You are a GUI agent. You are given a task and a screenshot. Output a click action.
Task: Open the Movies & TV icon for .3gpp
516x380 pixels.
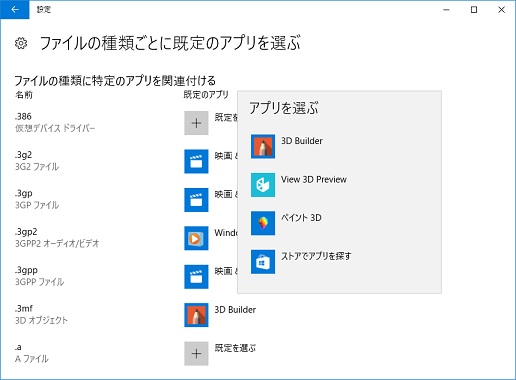tap(196, 276)
